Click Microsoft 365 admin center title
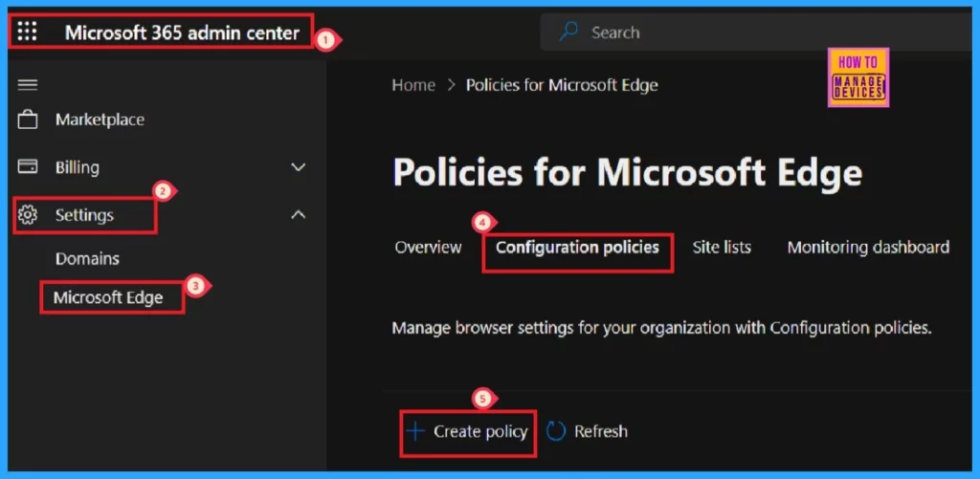The image size is (980, 479). (182, 33)
